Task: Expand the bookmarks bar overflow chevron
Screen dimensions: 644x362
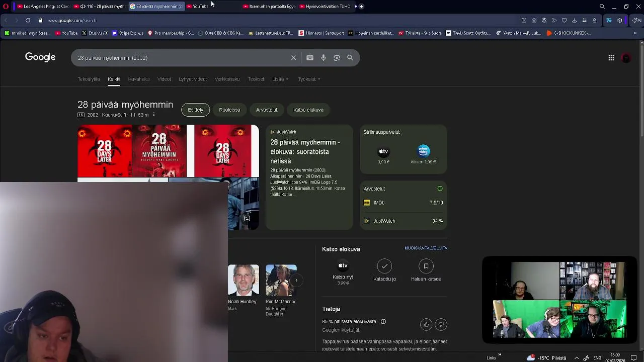Action: (635, 33)
